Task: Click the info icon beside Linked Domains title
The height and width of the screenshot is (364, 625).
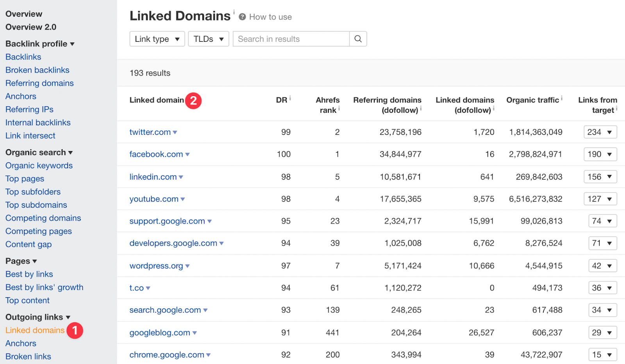Action: pyautogui.click(x=234, y=12)
